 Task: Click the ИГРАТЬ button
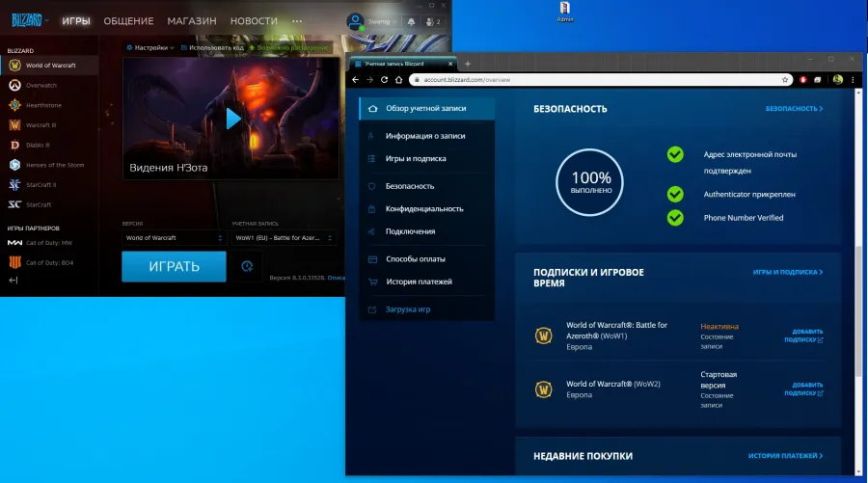pos(174,267)
